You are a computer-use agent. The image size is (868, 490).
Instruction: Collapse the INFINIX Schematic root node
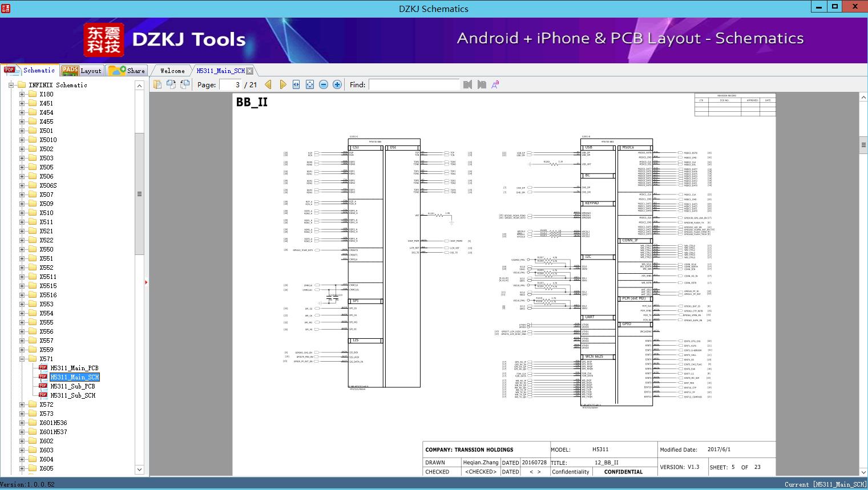coord(11,85)
